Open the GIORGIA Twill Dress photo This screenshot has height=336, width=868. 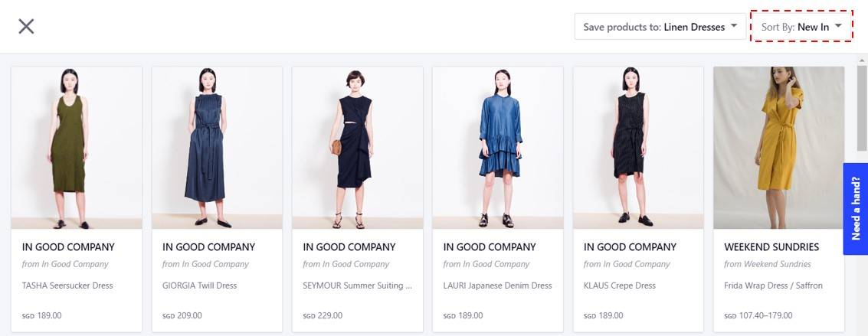coord(217,148)
